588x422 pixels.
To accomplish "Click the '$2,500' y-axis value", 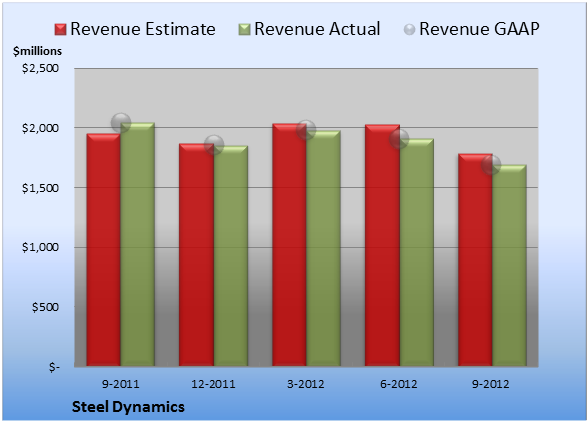I will tap(40, 68).
